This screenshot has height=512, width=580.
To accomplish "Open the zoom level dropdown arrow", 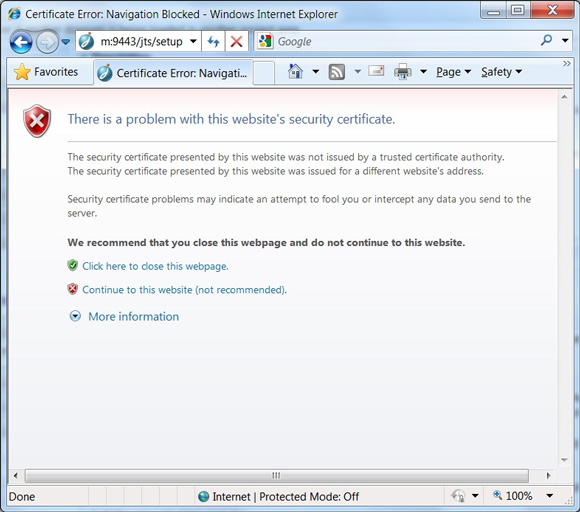I will coord(550,496).
